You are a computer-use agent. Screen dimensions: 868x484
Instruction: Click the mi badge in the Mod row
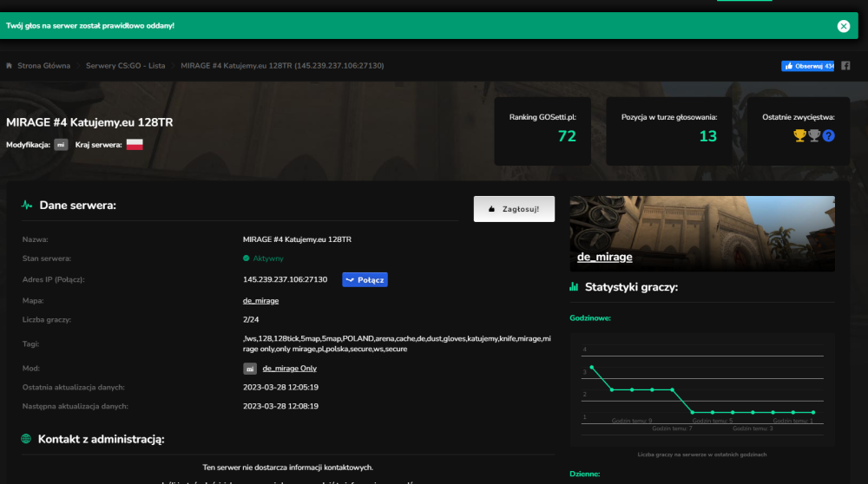pos(250,369)
